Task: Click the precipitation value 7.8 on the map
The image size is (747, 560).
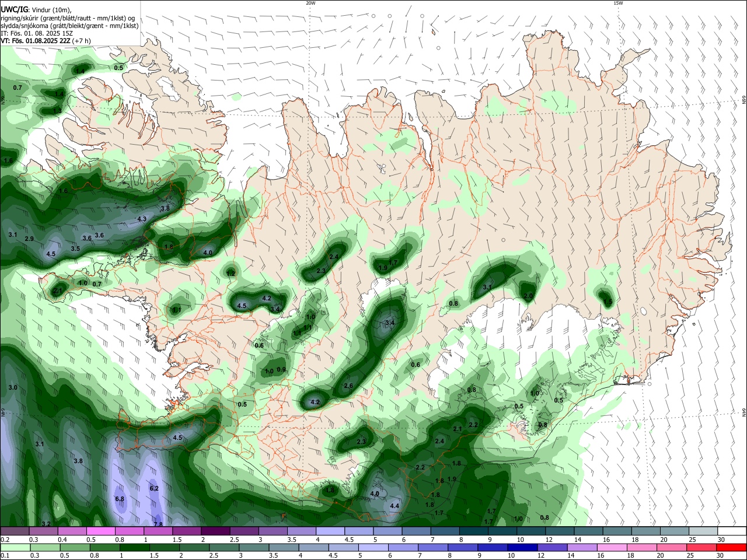Action: pyautogui.click(x=158, y=524)
